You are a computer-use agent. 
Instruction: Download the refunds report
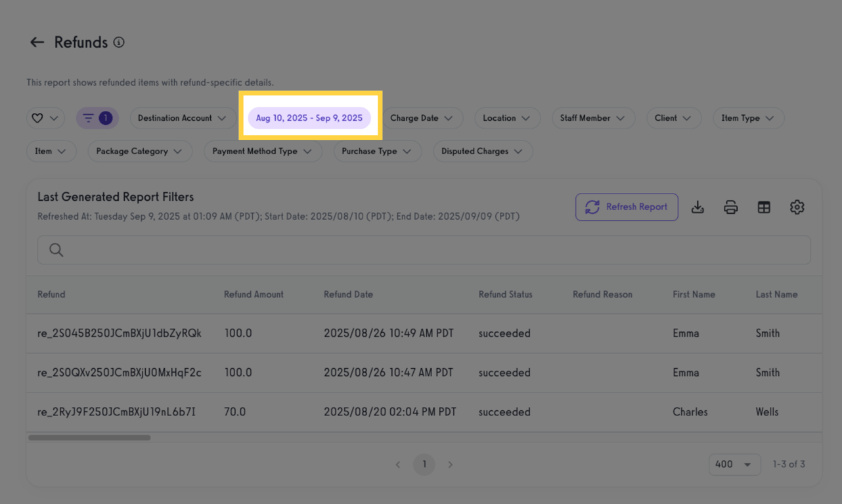pos(698,207)
